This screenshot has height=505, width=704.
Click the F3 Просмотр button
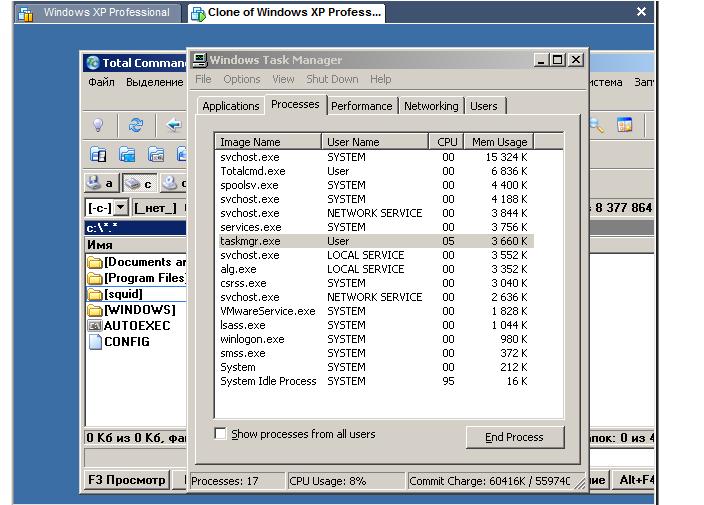(x=127, y=480)
